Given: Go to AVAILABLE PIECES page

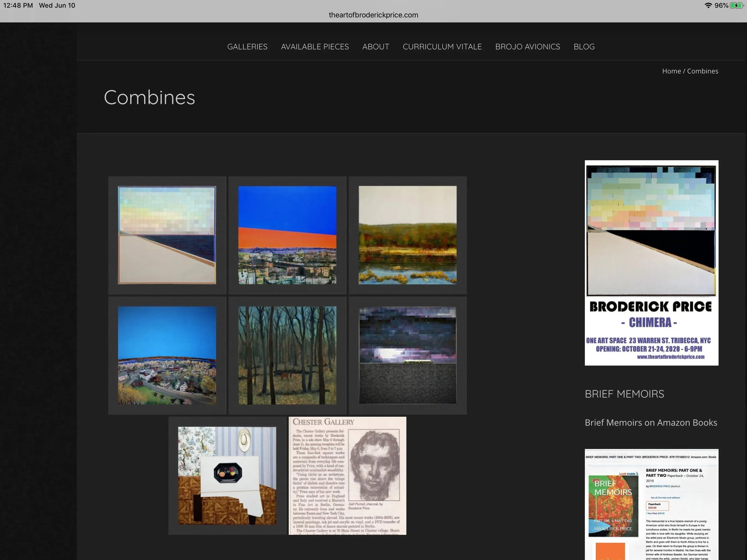Looking at the screenshot, I should tap(315, 47).
